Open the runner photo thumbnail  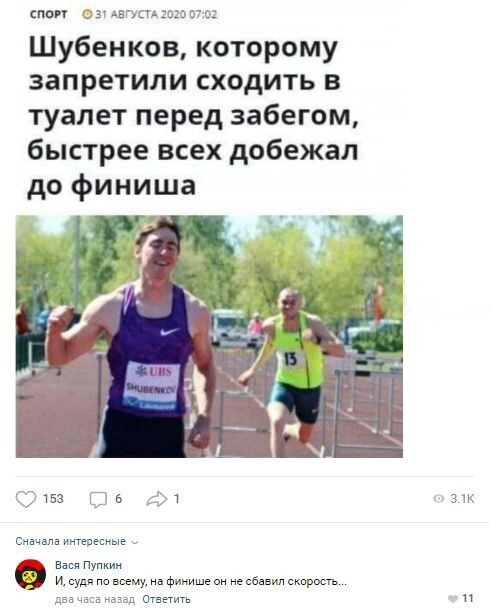(209, 336)
